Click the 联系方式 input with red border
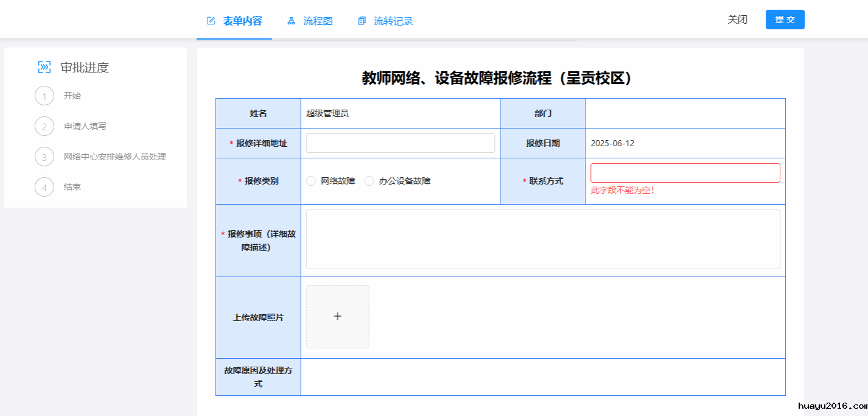Image resolution: width=868 pixels, height=416 pixels. click(x=685, y=173)
